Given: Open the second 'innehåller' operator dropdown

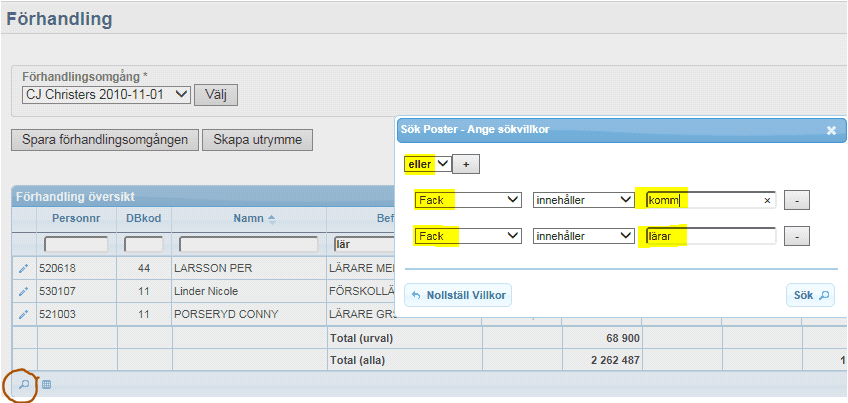Looking at the screenshot, I should pyautogui.click(x=583, y=236).
